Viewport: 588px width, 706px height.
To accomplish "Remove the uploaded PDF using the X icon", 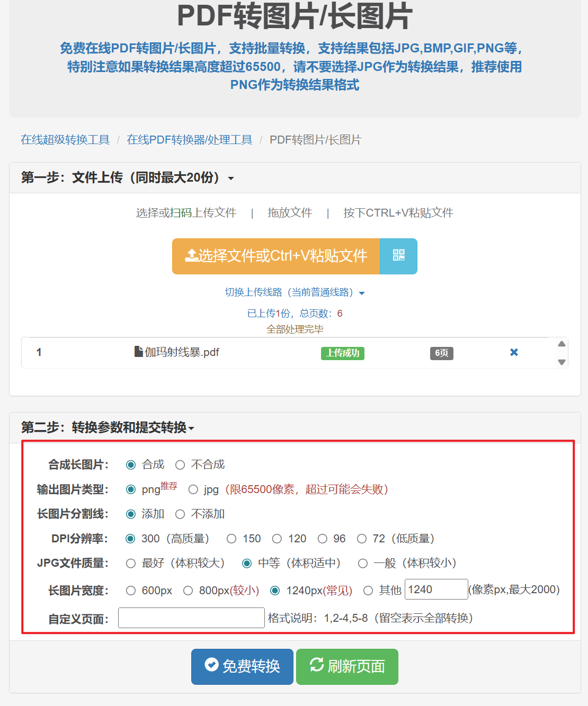I will pos(513,352).
